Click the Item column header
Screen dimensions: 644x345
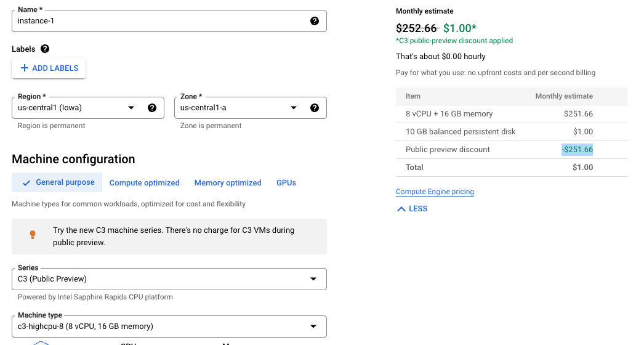point(413,96)
